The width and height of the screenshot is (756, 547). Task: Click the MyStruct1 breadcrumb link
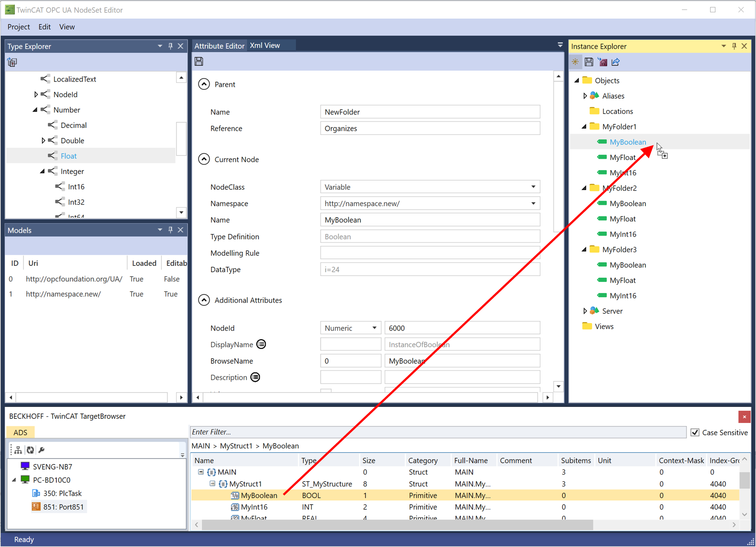pyautogui.click(x=236, y=446)
